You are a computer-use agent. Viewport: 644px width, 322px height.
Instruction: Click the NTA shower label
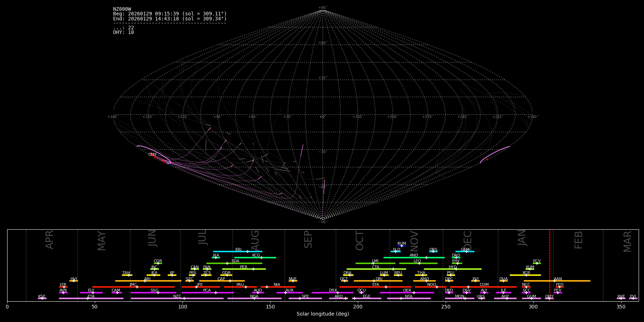tap(409, 297)
